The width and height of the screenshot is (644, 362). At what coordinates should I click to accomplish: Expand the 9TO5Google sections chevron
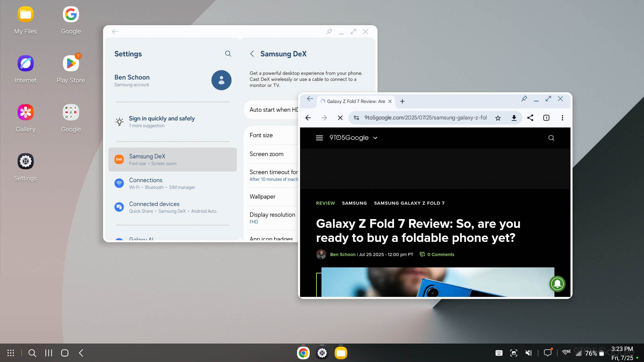[375, 138]
